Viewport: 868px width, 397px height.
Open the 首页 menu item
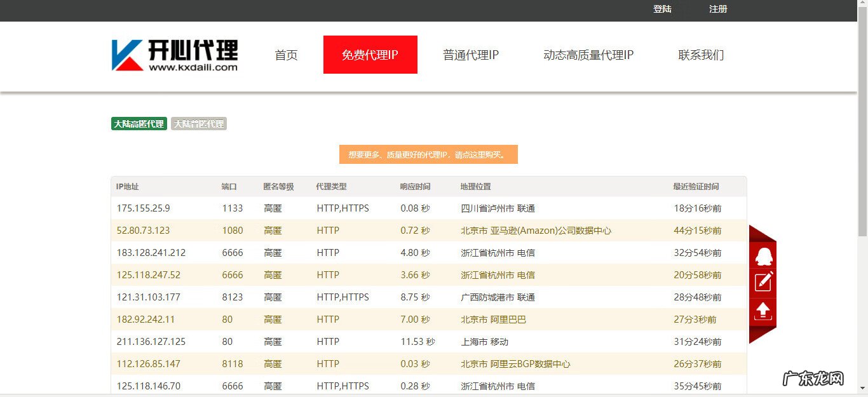tap(286, 55)
